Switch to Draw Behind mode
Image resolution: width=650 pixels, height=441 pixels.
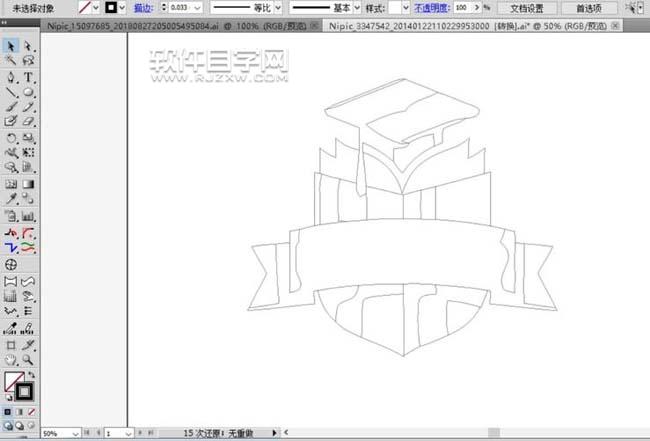[19, 426]
